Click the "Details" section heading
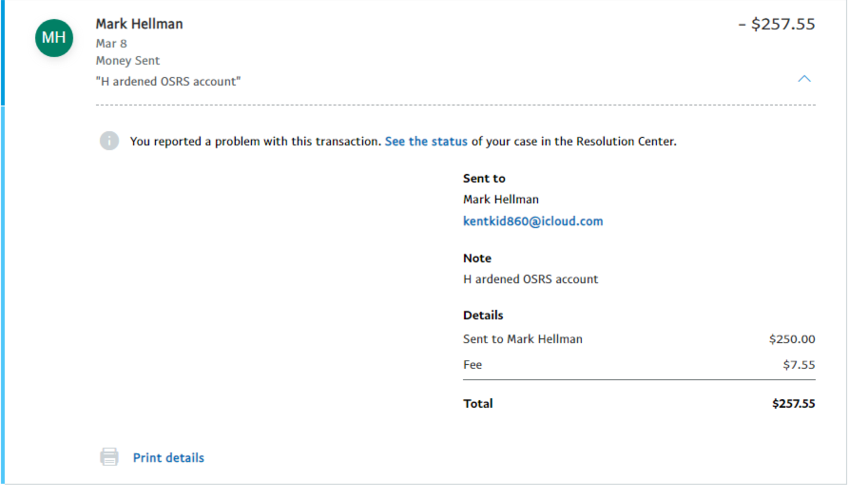 tap(483, 316)
